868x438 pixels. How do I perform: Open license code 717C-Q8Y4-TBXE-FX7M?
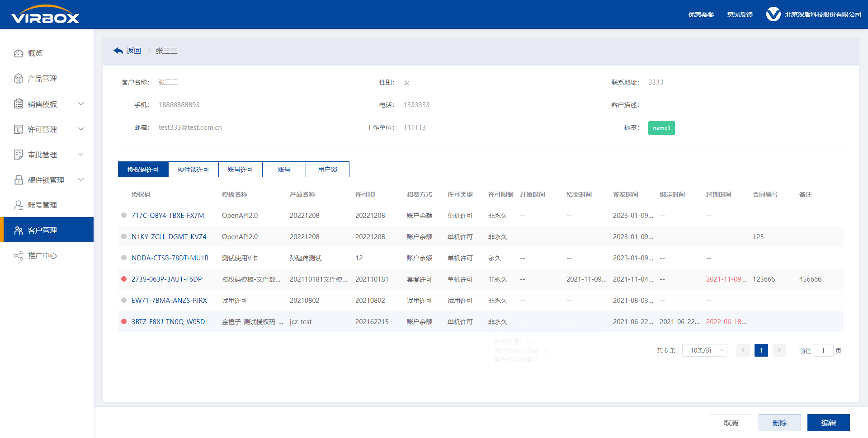pos(168,216)
